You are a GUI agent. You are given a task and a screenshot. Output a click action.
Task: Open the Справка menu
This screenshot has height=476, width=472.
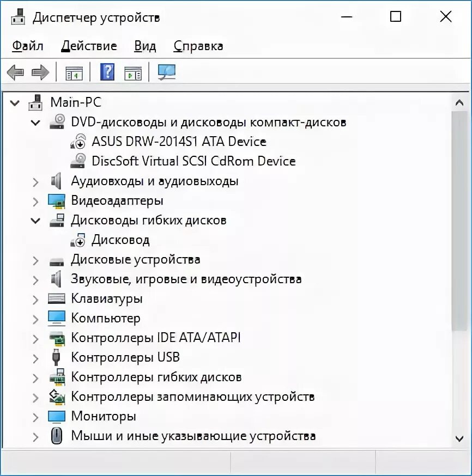[198, 46]
